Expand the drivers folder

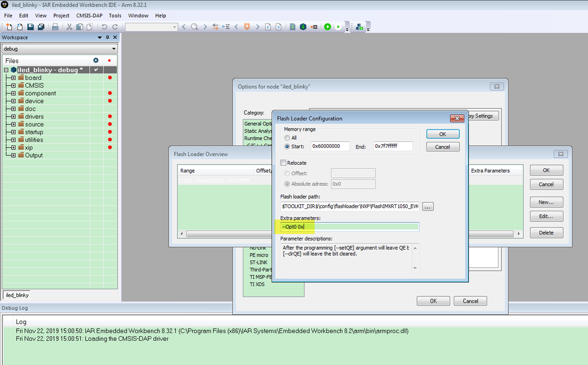point(13,117)
